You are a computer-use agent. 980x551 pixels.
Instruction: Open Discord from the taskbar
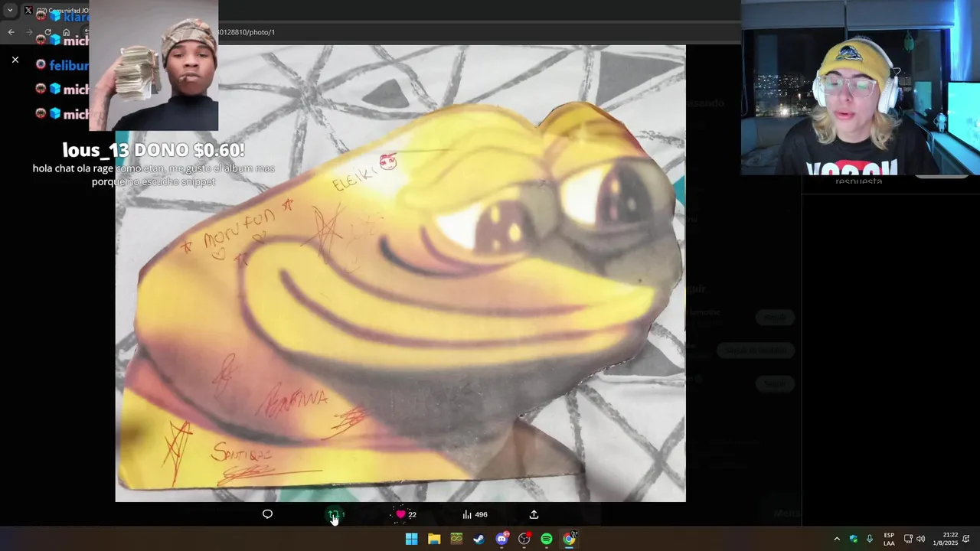coord(501,539)
